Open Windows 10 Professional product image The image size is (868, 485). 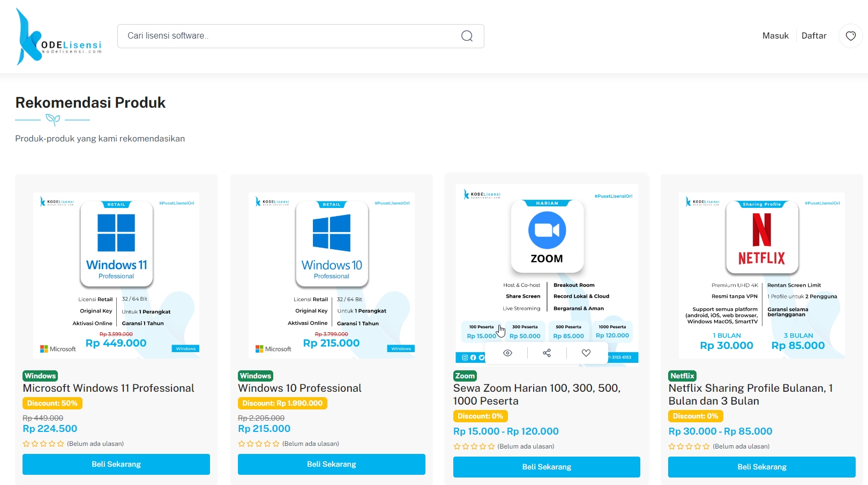click(332, 275)
